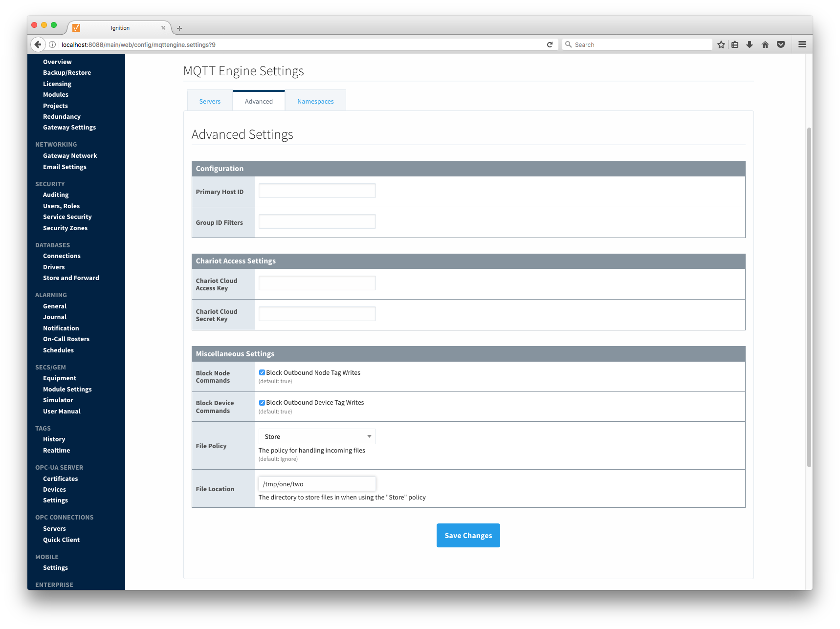Click the File Location text field
This screenshot has width=840, height=629.
click(317, 484)
